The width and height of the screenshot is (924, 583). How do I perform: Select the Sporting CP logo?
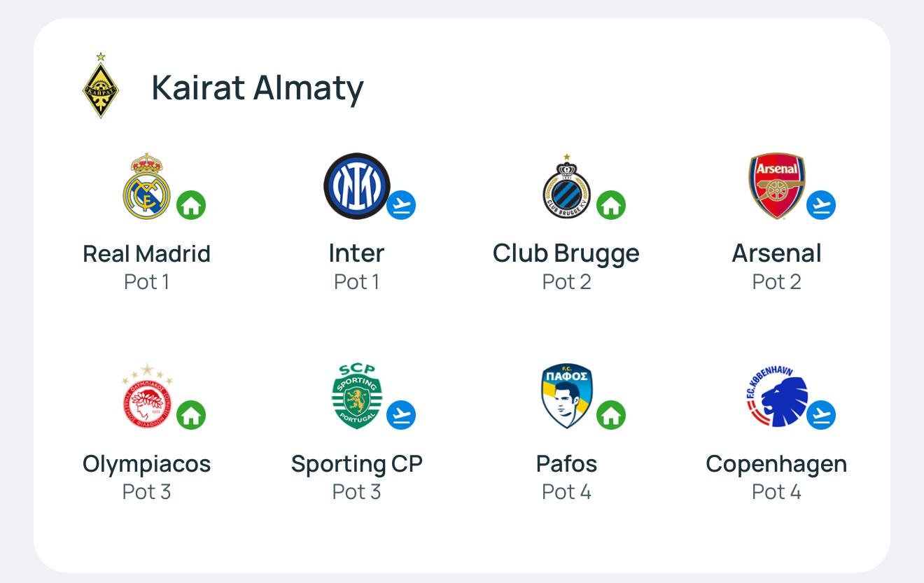356,396
